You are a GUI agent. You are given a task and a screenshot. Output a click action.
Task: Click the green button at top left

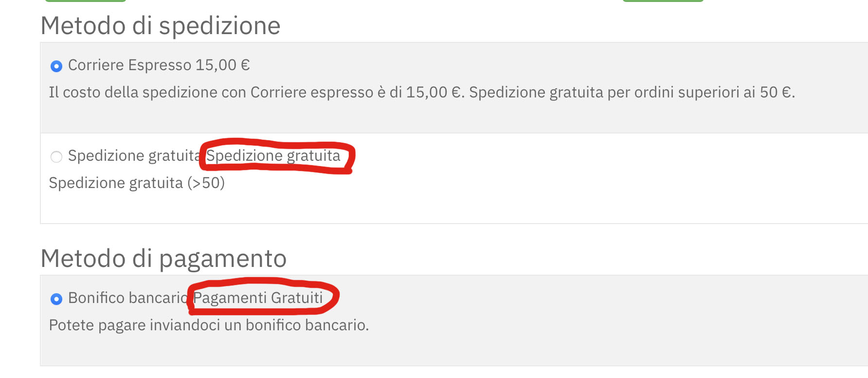[x=86, y=1]
